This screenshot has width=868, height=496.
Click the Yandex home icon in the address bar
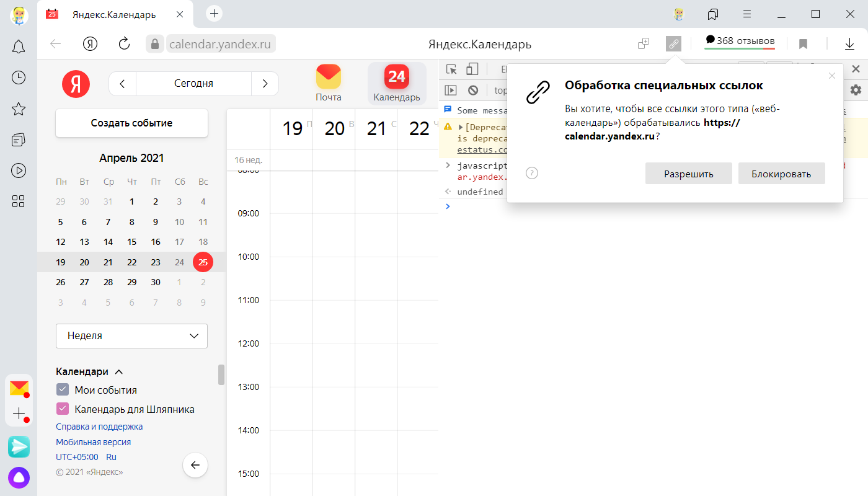[x=91, y=43]
